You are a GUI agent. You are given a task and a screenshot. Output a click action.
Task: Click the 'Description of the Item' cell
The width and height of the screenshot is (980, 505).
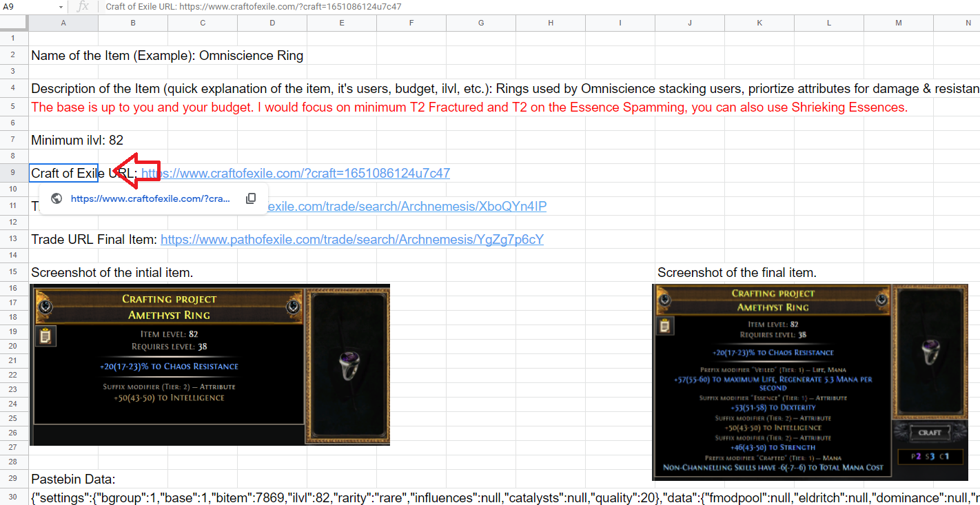pyautogui.click(x=504, y=88)
